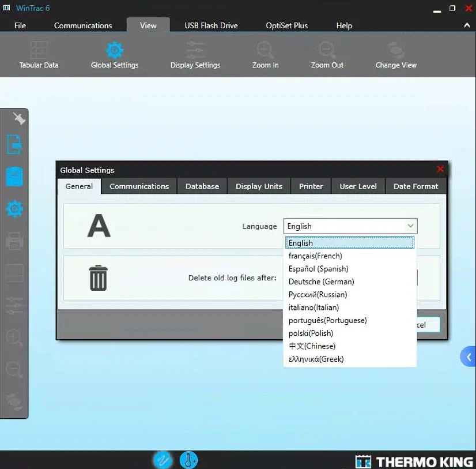
Task: Select Español (Spanish) language option
Action: pos(350,269)
